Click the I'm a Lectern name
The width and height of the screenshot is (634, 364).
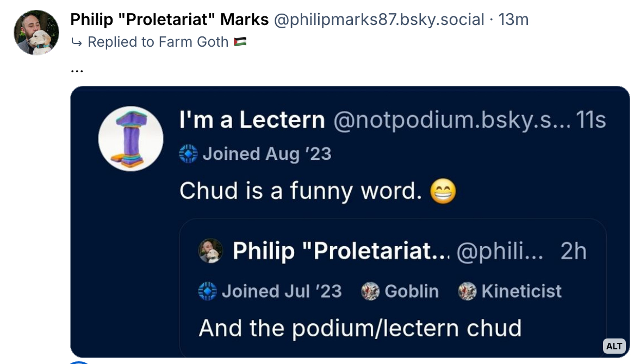coord(252,120)
